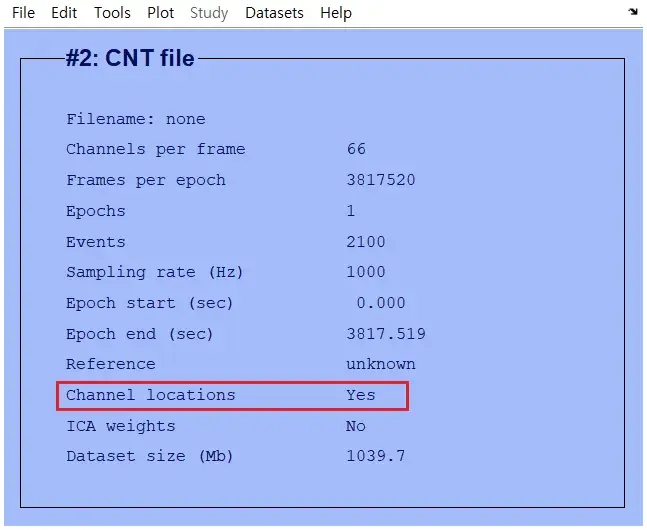Click the '#2: CNT file' dataset title
This screenshot has height=530, width=647.
(130, 58)
